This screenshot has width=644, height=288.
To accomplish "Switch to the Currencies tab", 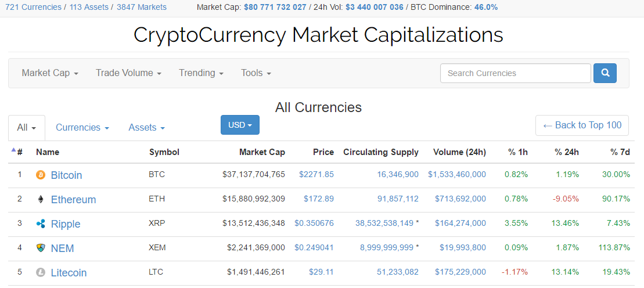I will [x=82, y=128].
